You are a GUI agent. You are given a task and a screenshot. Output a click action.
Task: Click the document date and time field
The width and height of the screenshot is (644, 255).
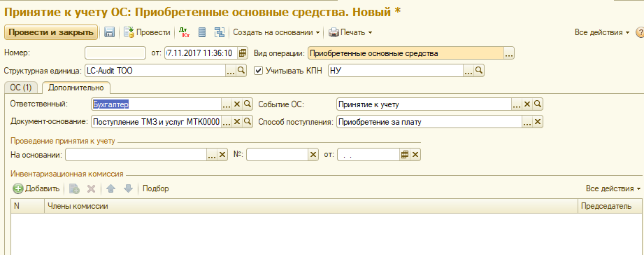tap(201, 53)
